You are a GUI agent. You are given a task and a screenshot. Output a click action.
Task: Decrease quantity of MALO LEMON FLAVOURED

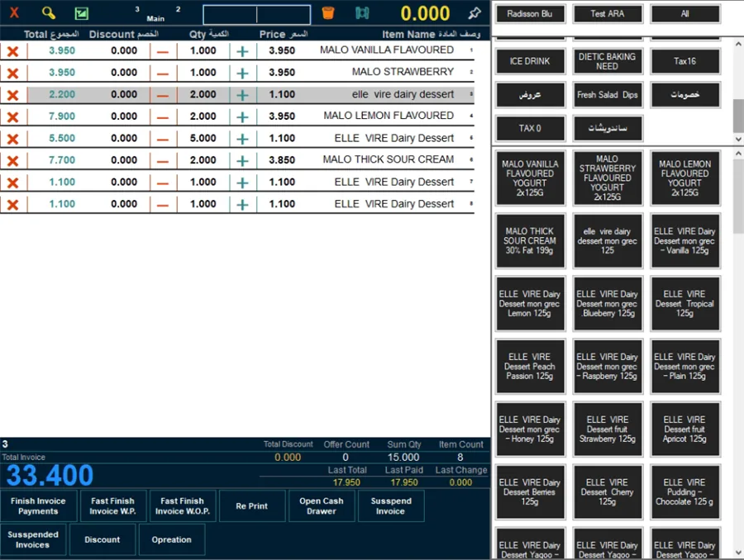(163, 116)
